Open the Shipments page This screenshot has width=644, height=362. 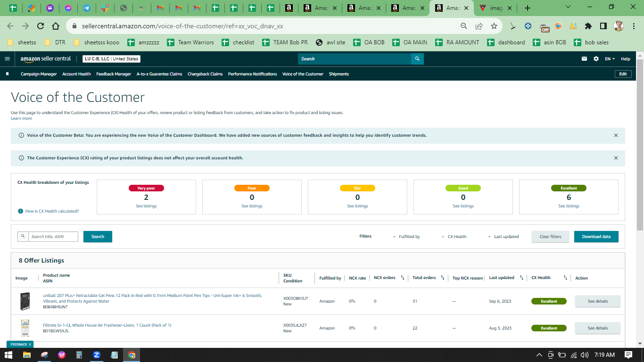(339, 74)
